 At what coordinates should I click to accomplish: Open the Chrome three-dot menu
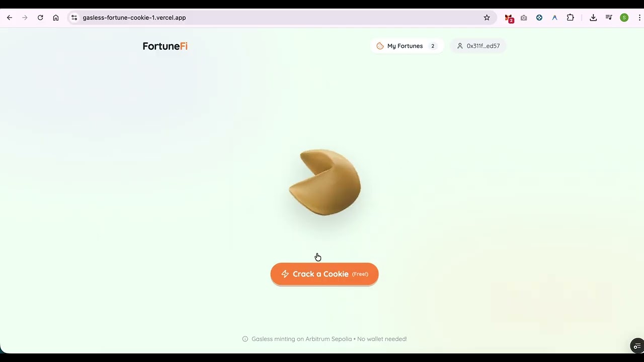tap(639, 18)
